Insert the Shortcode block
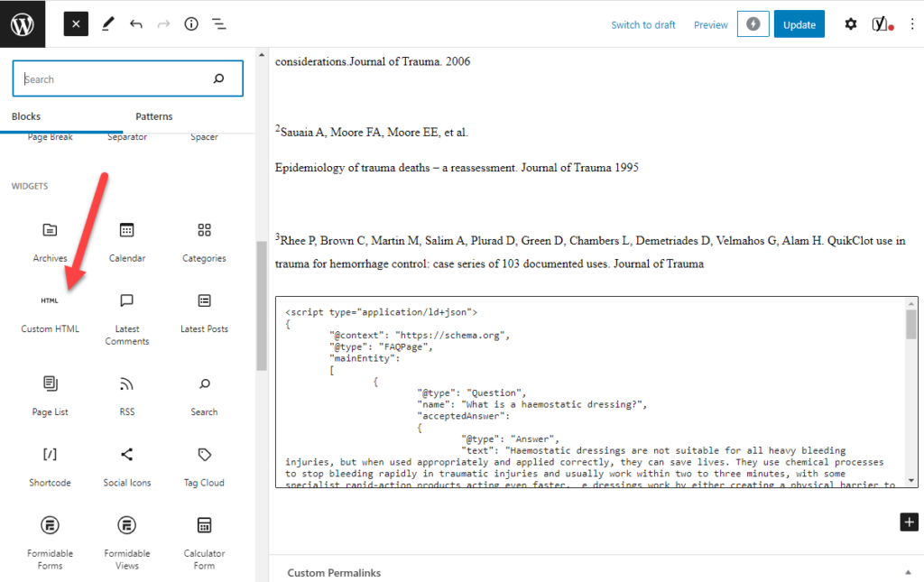Screen dimensions: 924x582 tap(51, 465)
